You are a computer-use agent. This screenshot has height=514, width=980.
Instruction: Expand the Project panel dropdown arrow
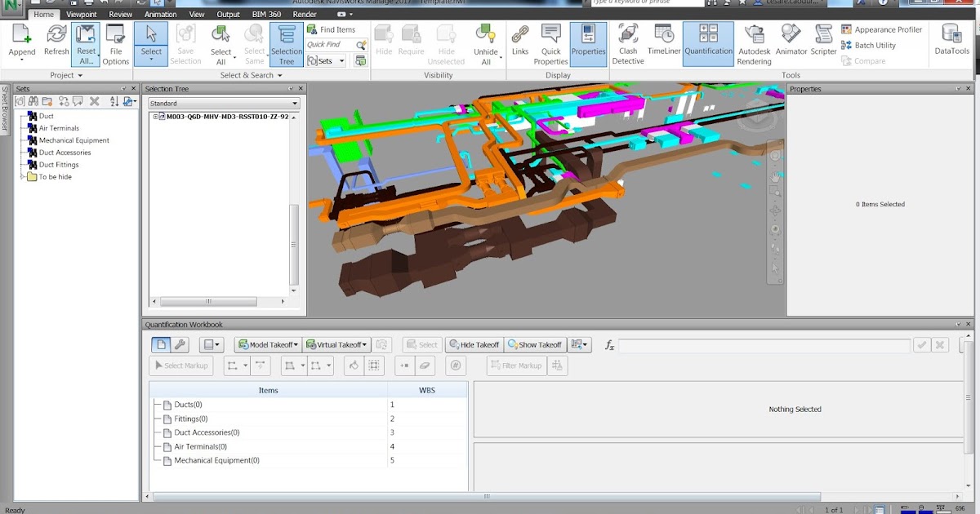coord(80,76)
